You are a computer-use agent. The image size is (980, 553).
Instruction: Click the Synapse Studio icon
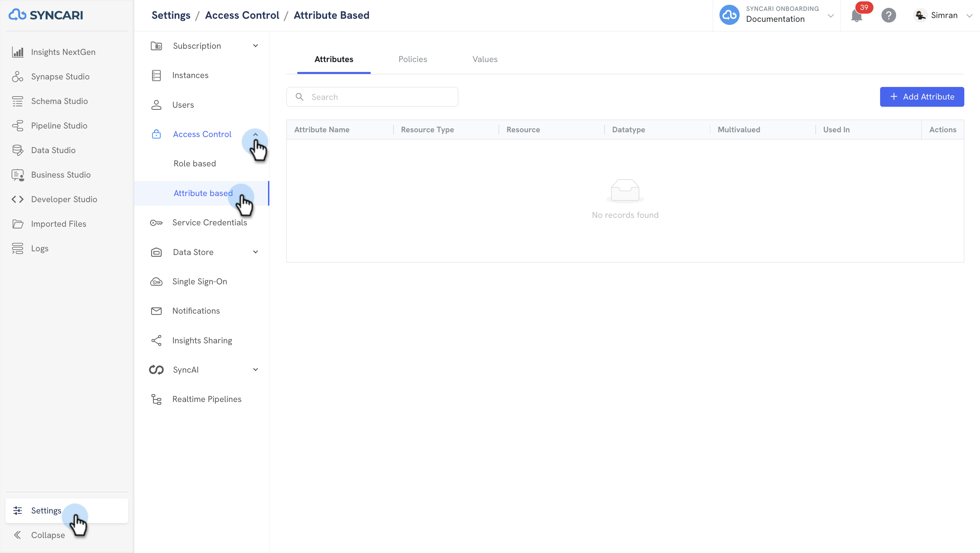(17, 76)
